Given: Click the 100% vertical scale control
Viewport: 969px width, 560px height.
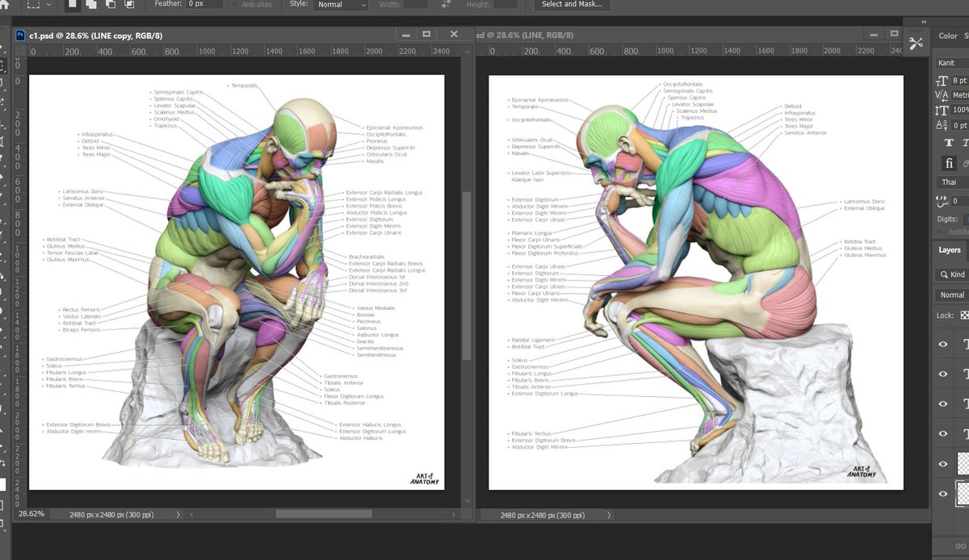Looking at the screenshot, I should pos(961,109).
